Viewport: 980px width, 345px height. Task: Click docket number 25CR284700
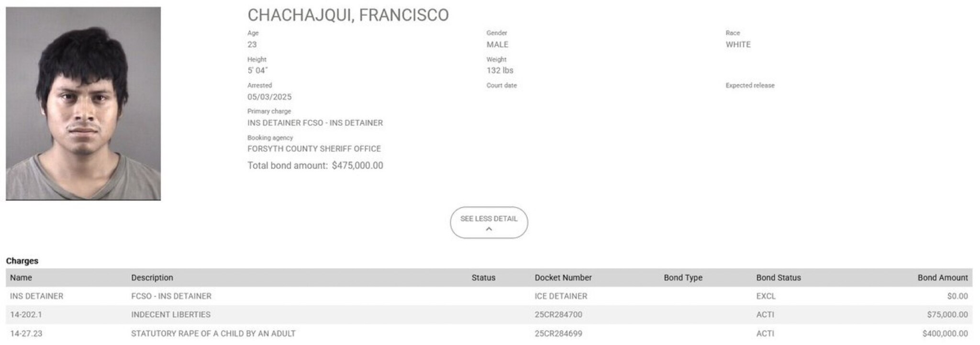tap(558, 314)
